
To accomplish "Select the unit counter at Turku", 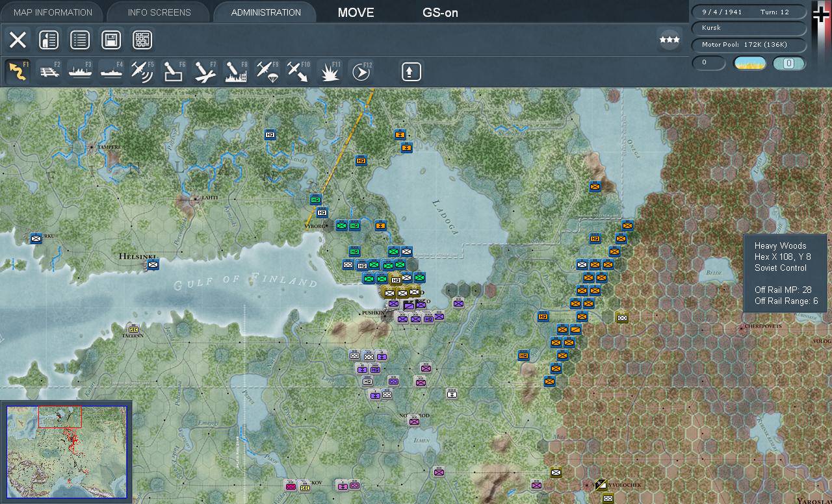I will click(36, 238).
